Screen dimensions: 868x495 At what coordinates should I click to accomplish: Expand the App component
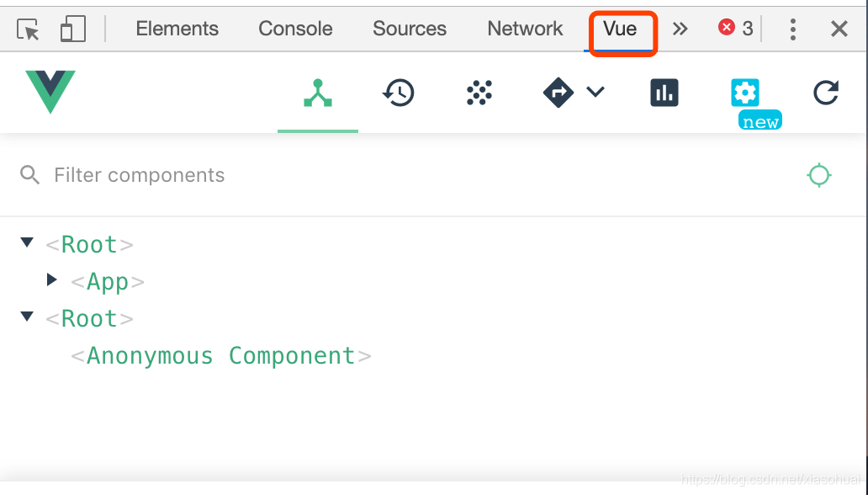tap(52, 279)
